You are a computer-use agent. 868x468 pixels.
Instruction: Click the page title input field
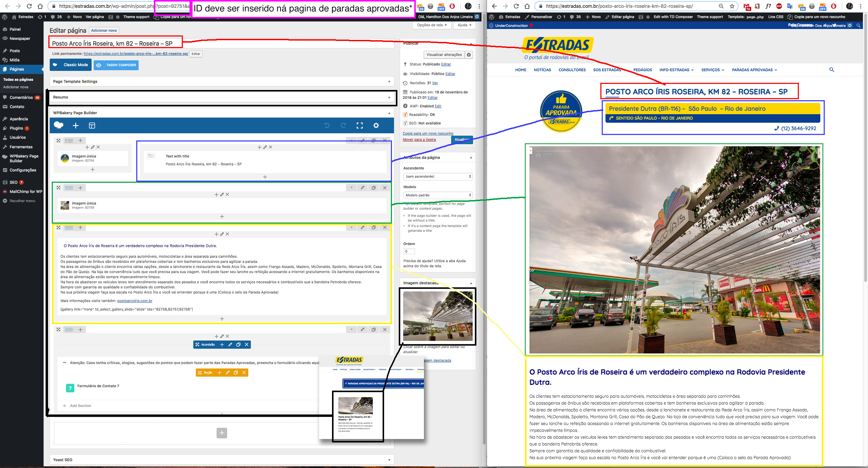(221, 43)
